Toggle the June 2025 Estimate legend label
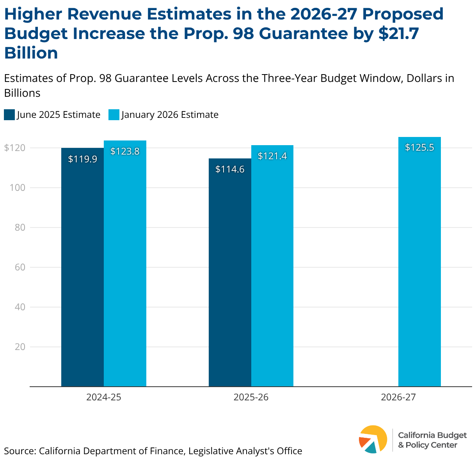This screenshot has width=476, height=462. [x=59, y=115]
